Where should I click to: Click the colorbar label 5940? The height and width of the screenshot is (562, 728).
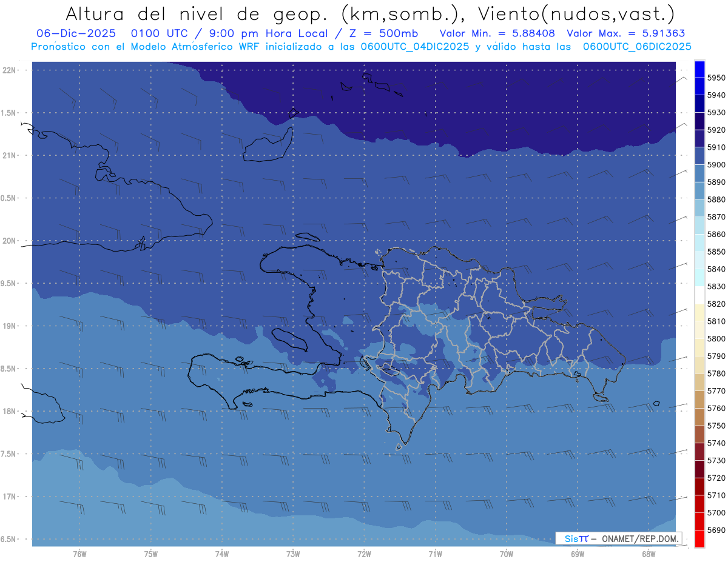(x=716, y=95)
